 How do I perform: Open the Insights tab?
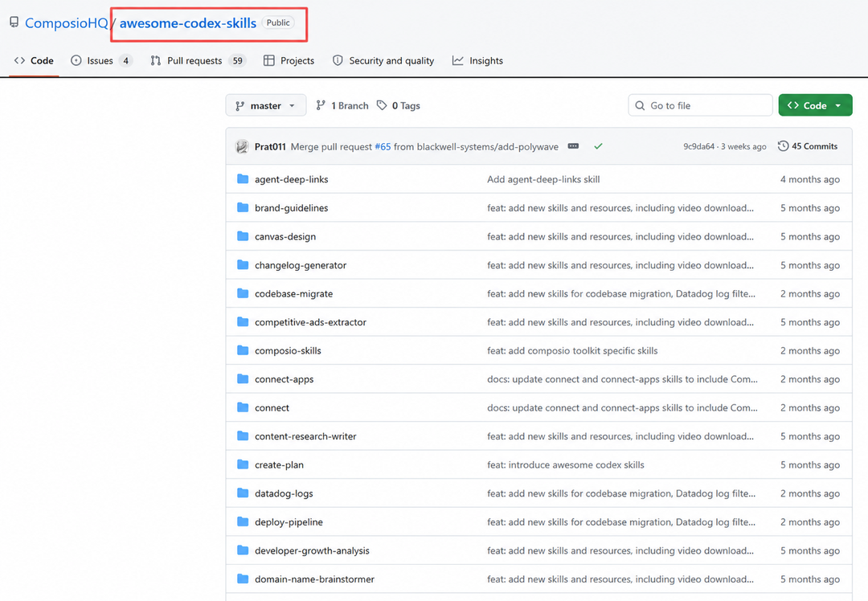[477, 61]
